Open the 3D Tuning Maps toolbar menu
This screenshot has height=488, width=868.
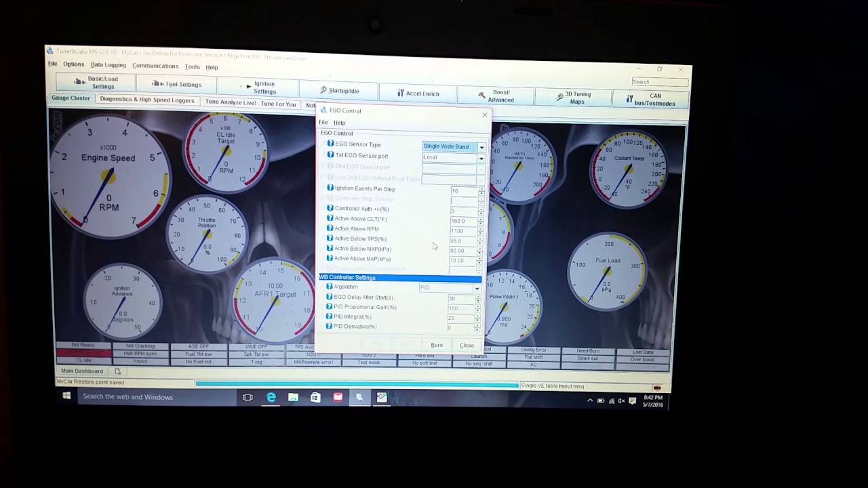(x=573, y=98)
